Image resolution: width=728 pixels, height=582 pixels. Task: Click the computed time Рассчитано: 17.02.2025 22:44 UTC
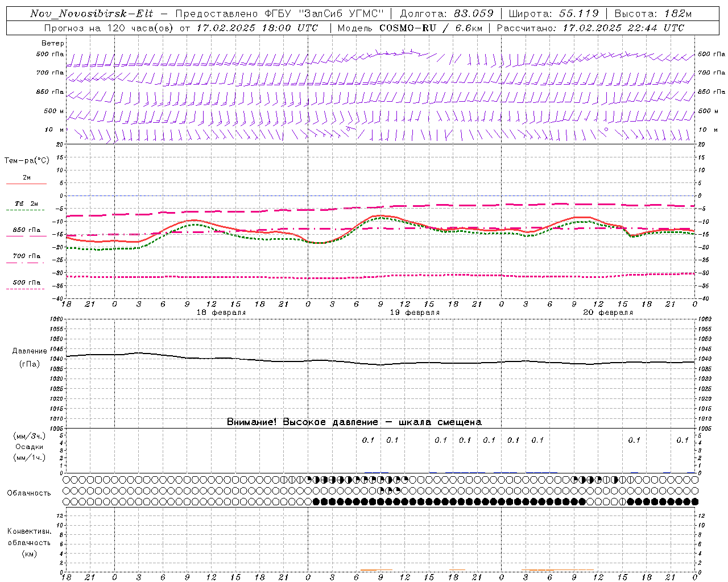(590, 28)
